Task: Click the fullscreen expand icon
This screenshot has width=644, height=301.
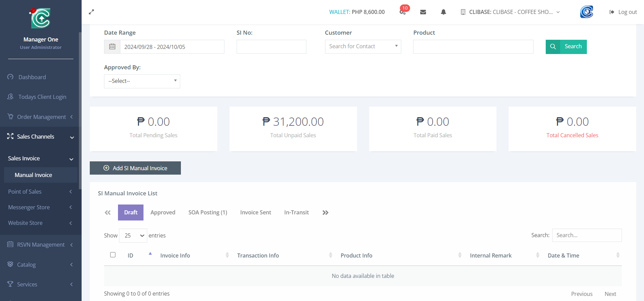Action: point(91,12)
